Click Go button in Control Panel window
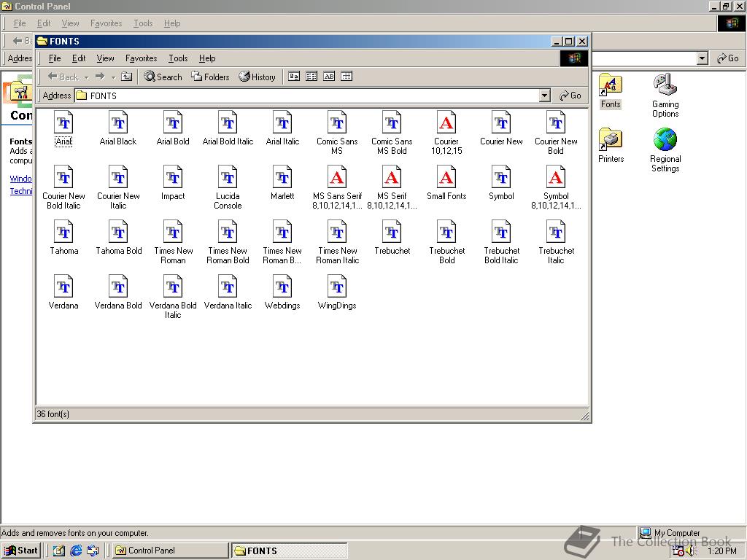This screenshot has height=560, width=747. point(727,58)
